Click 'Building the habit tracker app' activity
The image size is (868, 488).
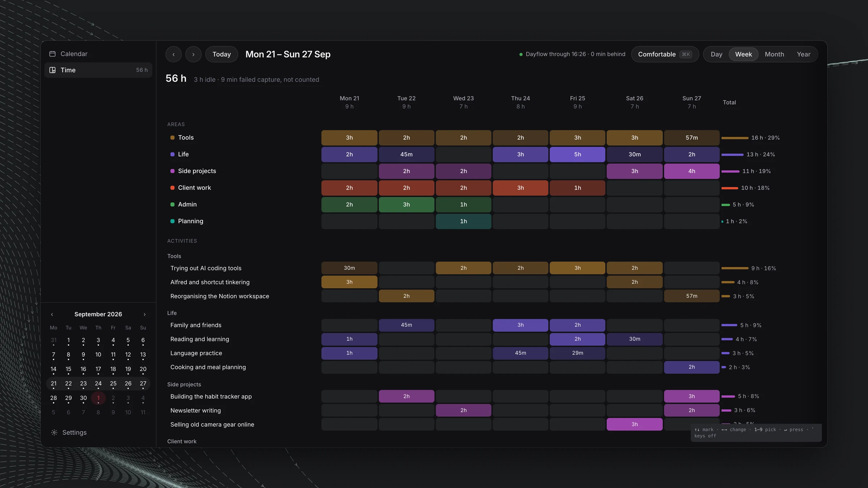pos(211,397)
